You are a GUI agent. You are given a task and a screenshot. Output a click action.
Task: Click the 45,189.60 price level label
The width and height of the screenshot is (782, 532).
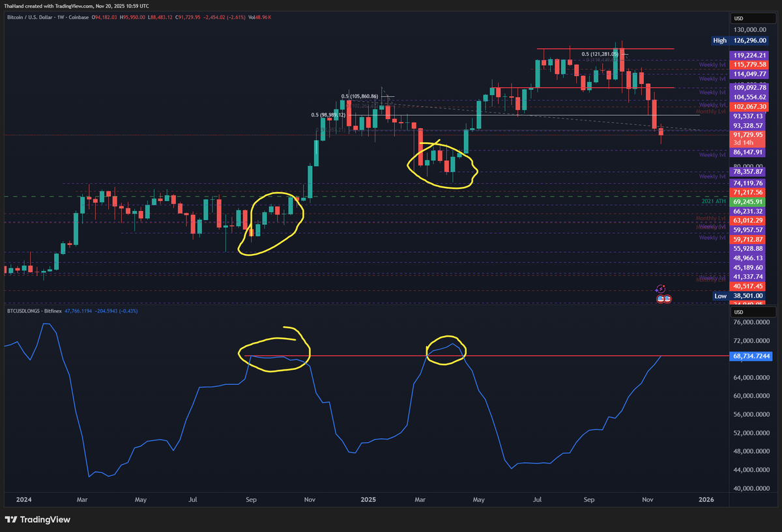(748, 267)
